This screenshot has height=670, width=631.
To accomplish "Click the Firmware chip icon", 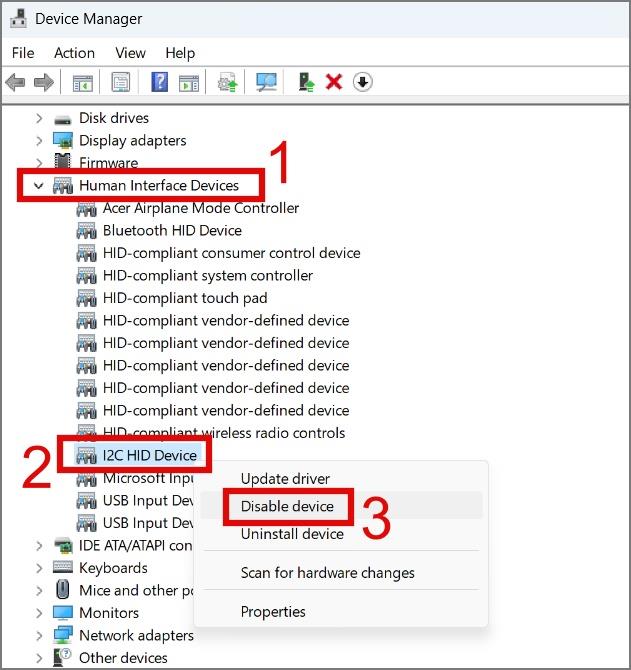I will click(x=63, y=162).
